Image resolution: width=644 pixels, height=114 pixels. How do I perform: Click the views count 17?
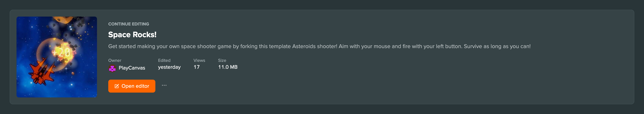[x=196, y=67]
